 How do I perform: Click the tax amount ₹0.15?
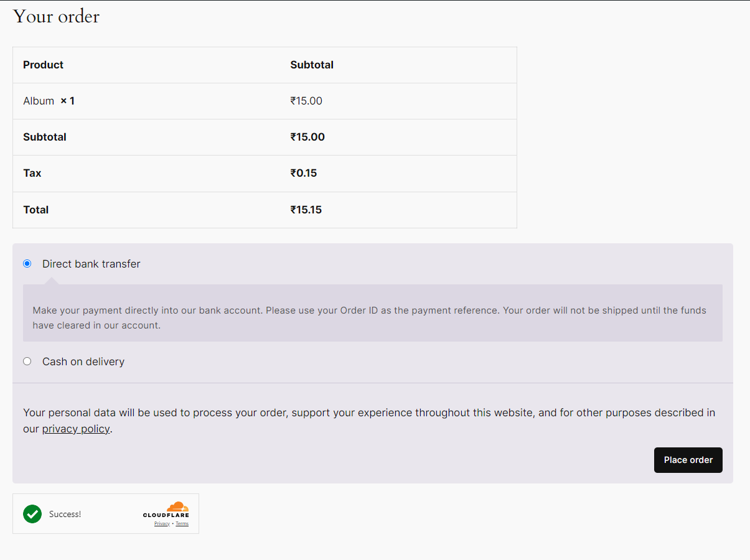point(303,173)
